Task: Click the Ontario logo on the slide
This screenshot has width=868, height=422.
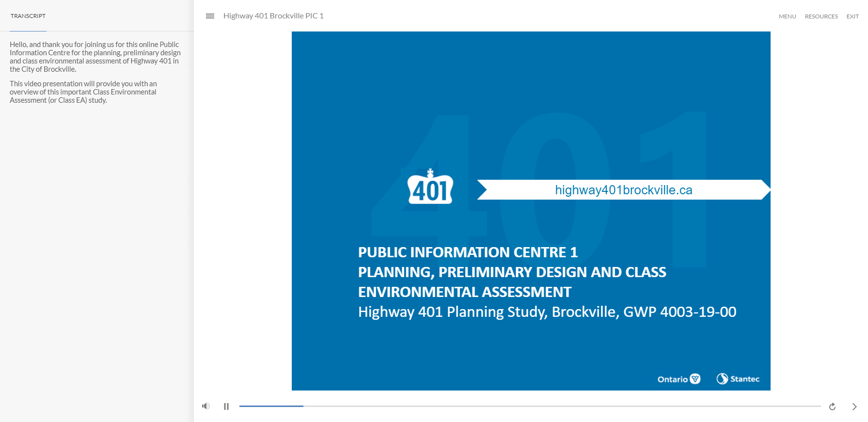Action: click(x=679, y=379)
